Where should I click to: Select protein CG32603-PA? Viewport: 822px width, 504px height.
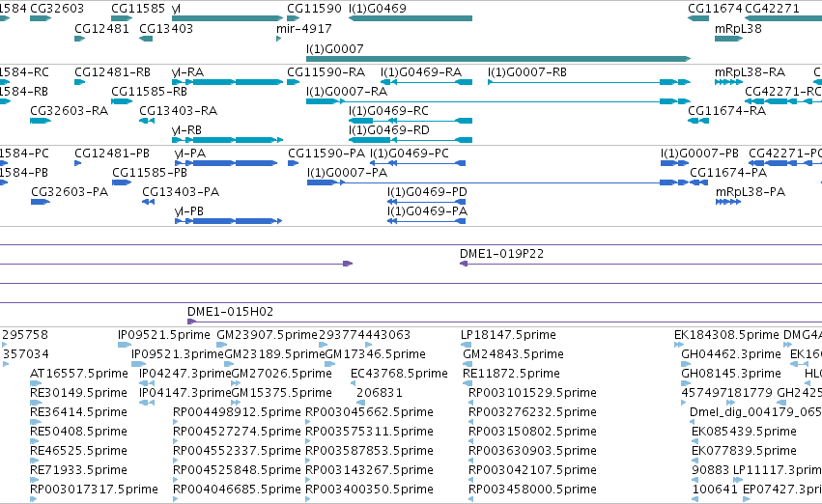(x=70, y=192)
